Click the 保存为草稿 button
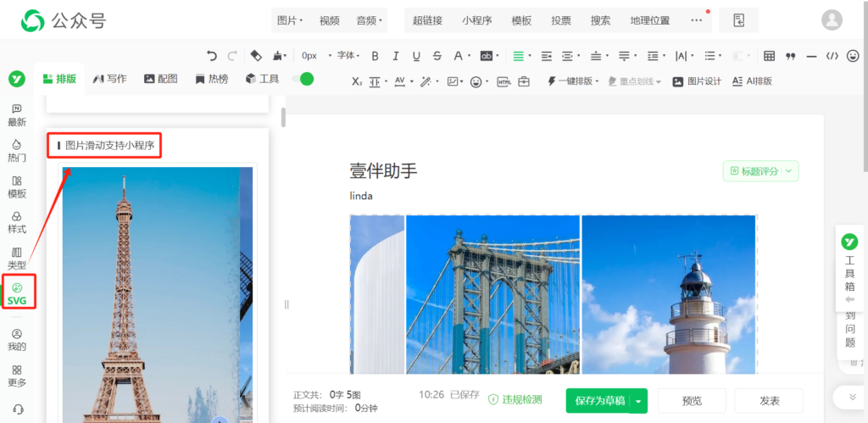Image resolution: width=868 pixels, height=423 pixels. 599,401
